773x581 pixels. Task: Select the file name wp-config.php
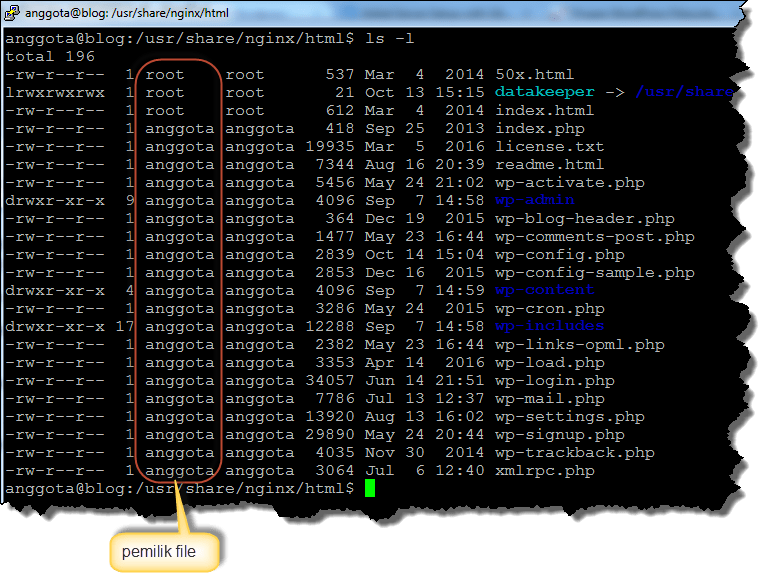pyautogui.click(x=560, y=255)
